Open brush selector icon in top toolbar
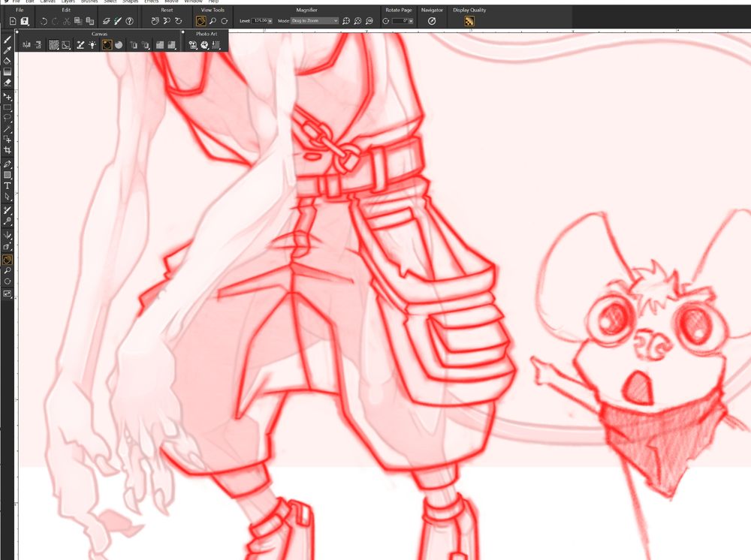The image size is (751, 560). (x=118, y=21)
